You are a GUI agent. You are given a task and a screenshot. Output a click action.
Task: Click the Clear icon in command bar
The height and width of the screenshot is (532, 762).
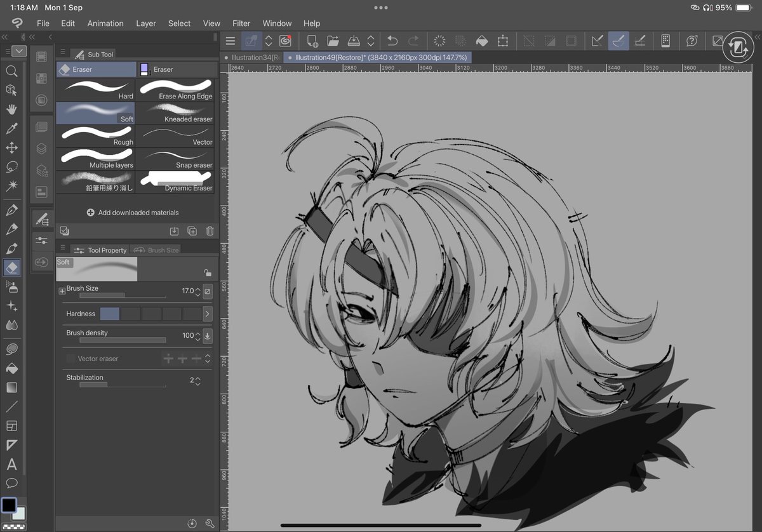439,41
